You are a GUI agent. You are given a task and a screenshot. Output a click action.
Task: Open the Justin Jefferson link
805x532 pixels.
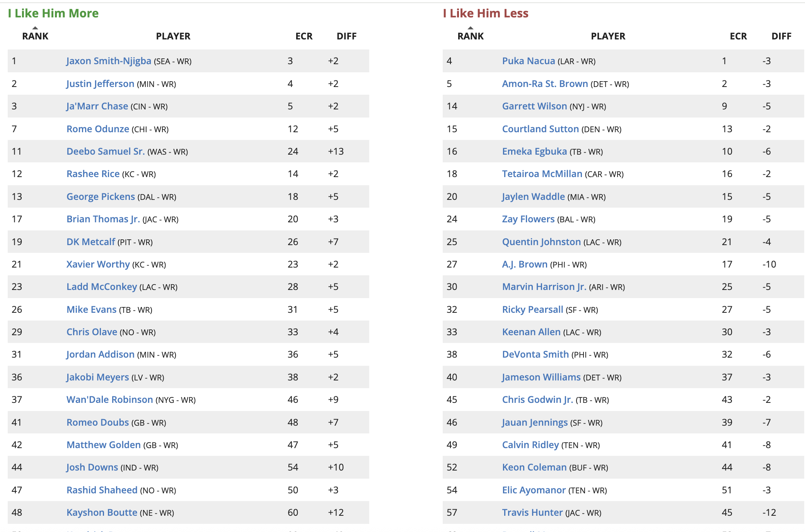tap(100, 84)
